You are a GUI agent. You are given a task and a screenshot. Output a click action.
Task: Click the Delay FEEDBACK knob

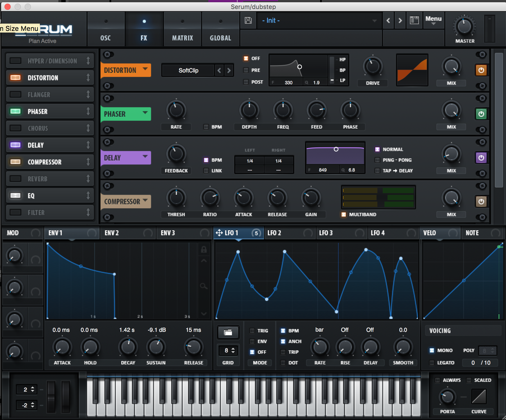pyautogui.click(x=176, y=154)
